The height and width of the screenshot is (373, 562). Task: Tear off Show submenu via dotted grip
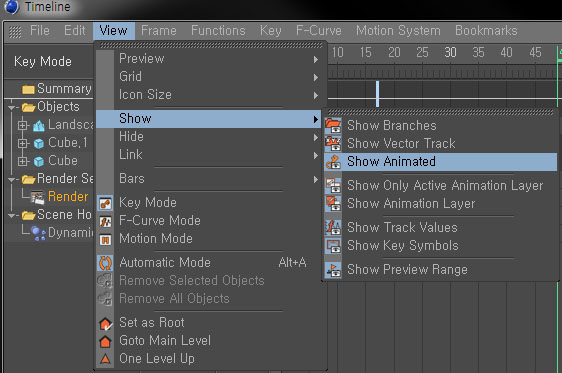pos(440,112)
